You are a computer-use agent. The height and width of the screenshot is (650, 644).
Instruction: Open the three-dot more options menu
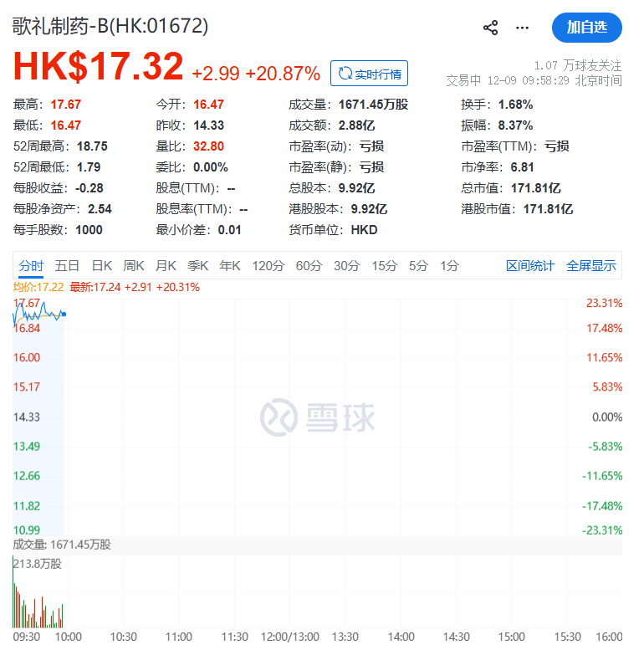click(523, 28)
